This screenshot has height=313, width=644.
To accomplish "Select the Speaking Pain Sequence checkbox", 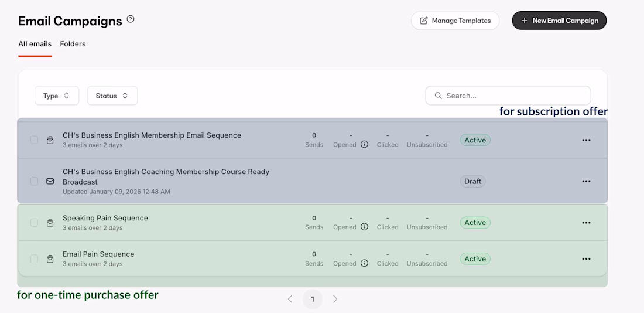I will pos(35,223).
